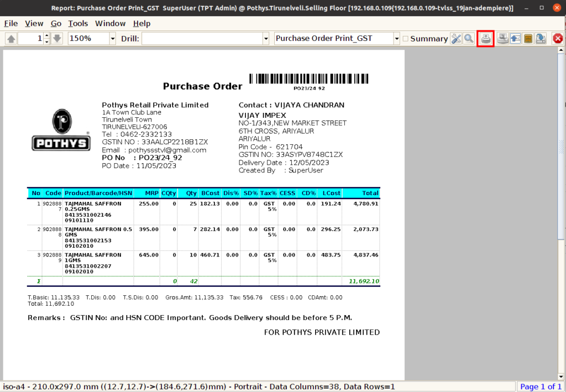
Task: Click PO No PO23/24_92 text
Action: point(142,158)
